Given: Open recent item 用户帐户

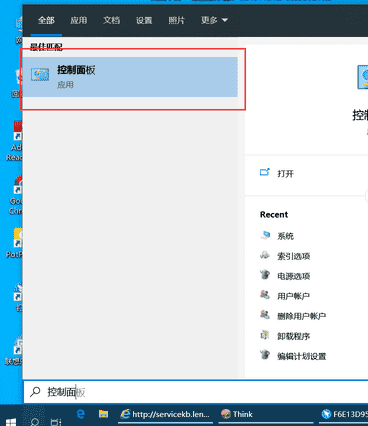Looking at the screenshot, I should coord(293,296).
